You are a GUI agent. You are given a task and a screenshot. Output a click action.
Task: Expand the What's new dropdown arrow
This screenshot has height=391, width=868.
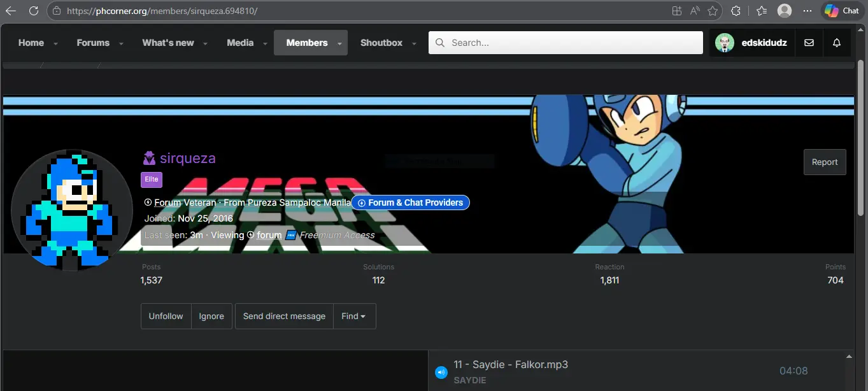pyautogui.click(x=206, y=43)
